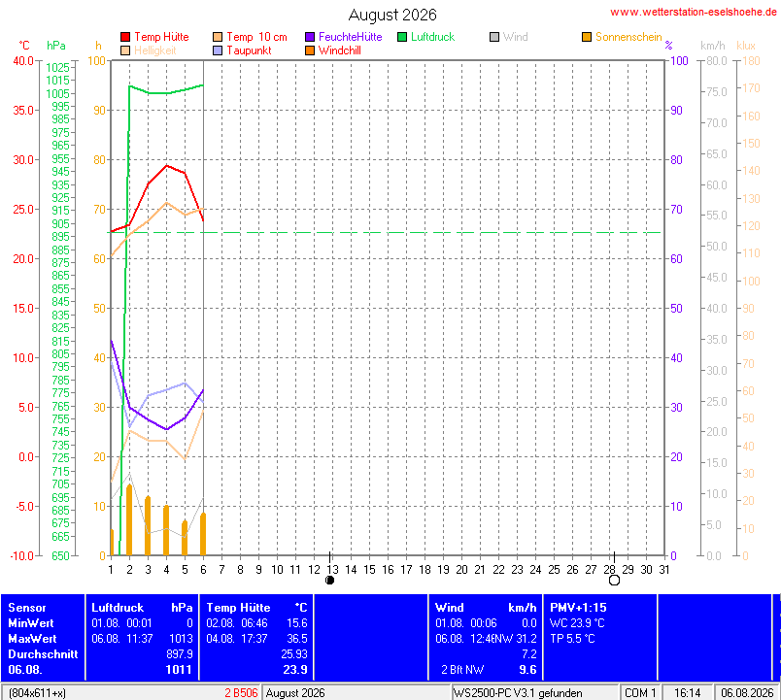Click the green Luftdruck legend swatch
Viewport: 781px width, 700px height.
tap(402, 37)
